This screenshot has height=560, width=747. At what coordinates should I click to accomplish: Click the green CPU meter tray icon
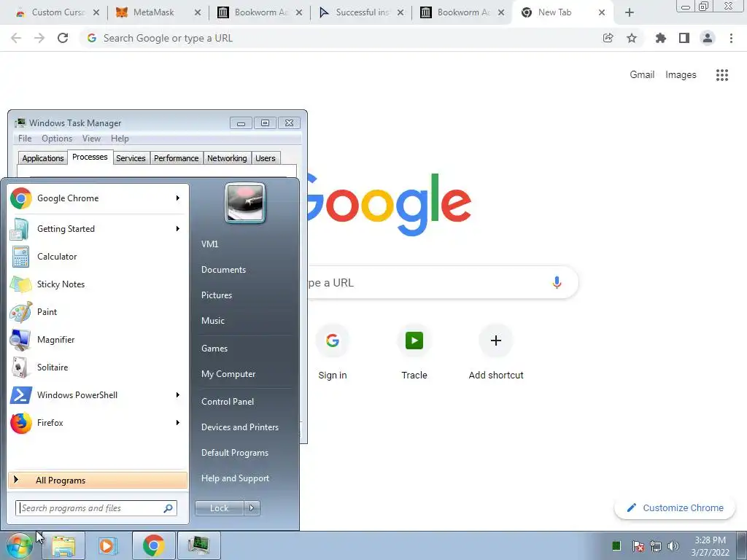point(616,545)
